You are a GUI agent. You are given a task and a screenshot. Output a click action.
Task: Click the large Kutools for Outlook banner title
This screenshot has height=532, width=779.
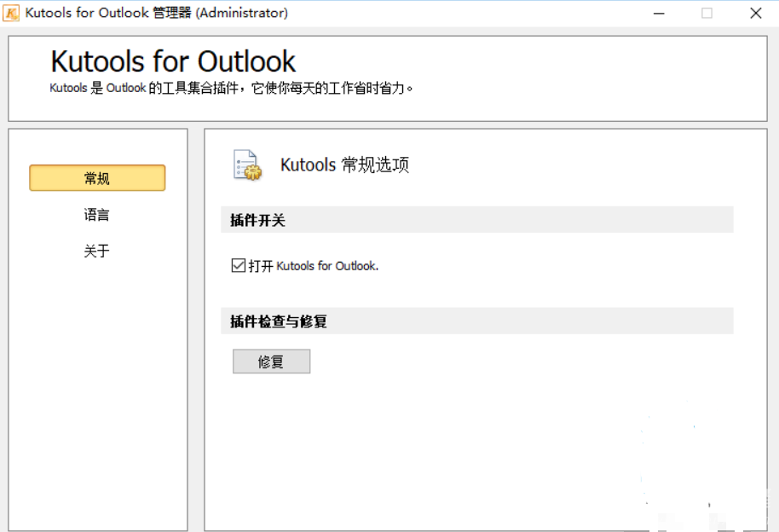pyautogui.click(x=173, y=61)
